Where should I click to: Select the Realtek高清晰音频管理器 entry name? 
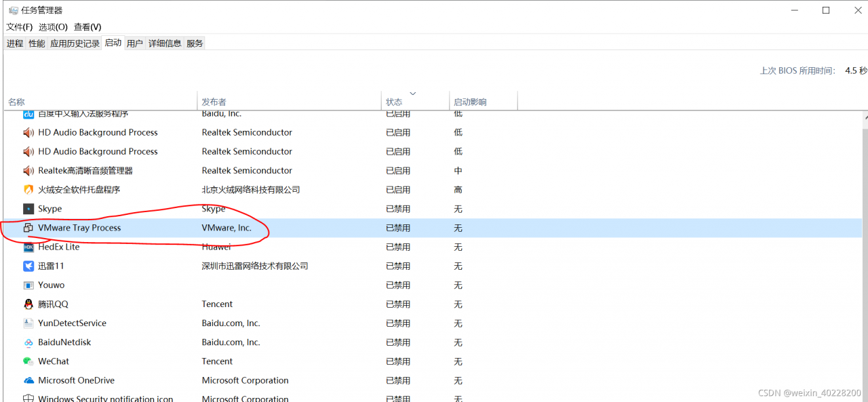pyautogui.click(x=85, y=171)
